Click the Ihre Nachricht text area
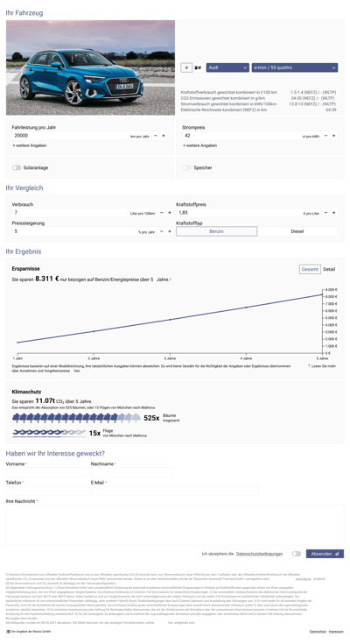 [175, 525]
